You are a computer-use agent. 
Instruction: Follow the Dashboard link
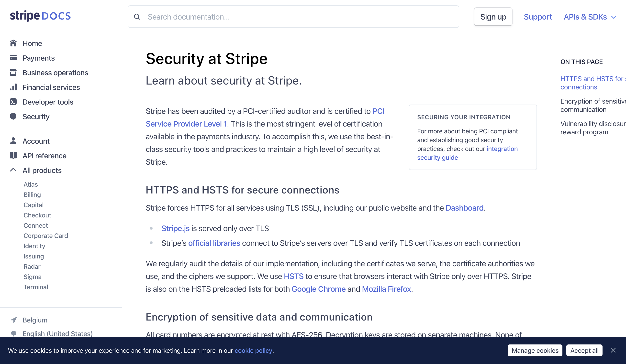tap(465, 208)
